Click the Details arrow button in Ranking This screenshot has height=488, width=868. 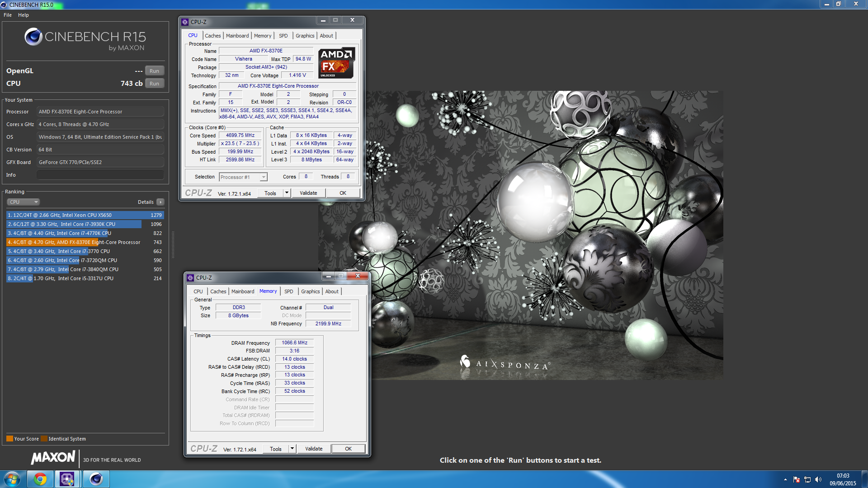tap(160, 202)
